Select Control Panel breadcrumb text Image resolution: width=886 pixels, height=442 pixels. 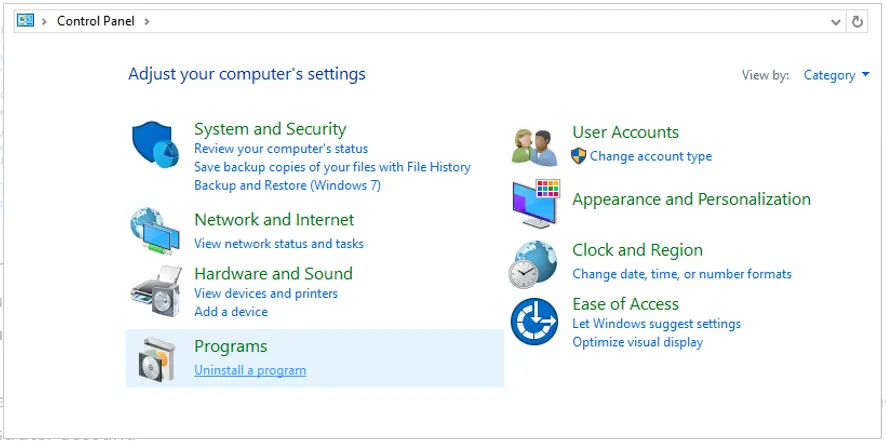[x=95, y=21]
